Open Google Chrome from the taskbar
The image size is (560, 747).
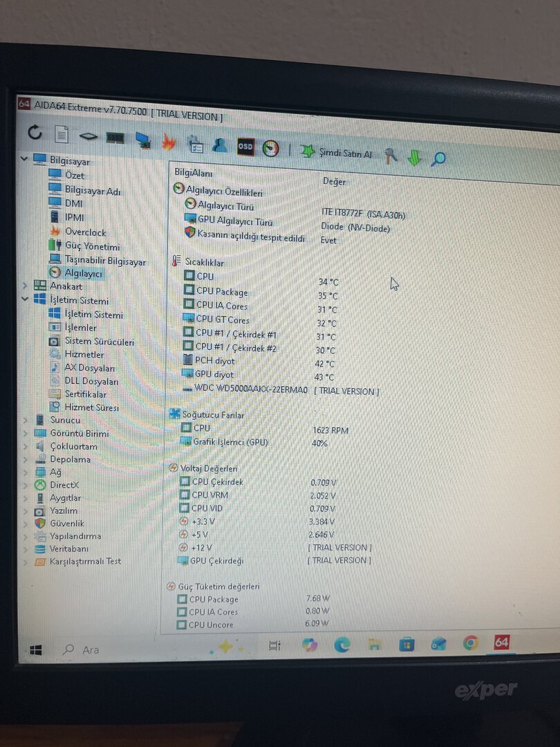pos(470,643)
